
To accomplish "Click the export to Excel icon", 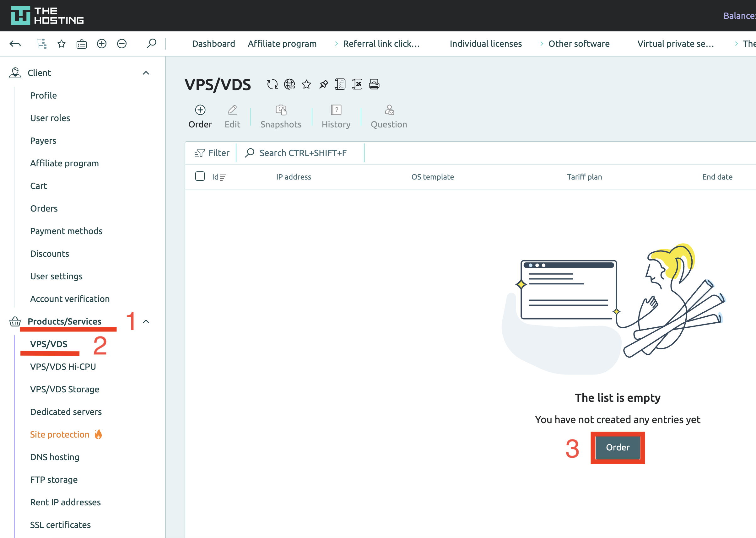I will pos(357,84).
